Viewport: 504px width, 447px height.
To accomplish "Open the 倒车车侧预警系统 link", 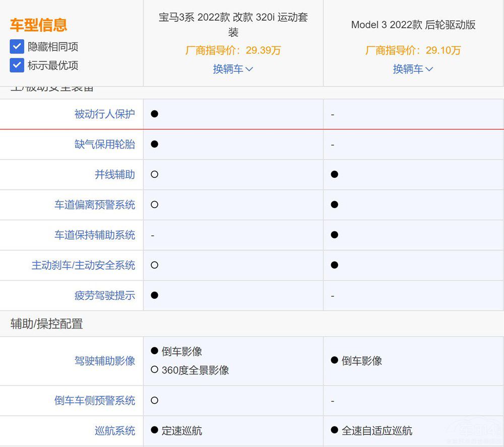I will pyautogui.click(x=95, y=400).
